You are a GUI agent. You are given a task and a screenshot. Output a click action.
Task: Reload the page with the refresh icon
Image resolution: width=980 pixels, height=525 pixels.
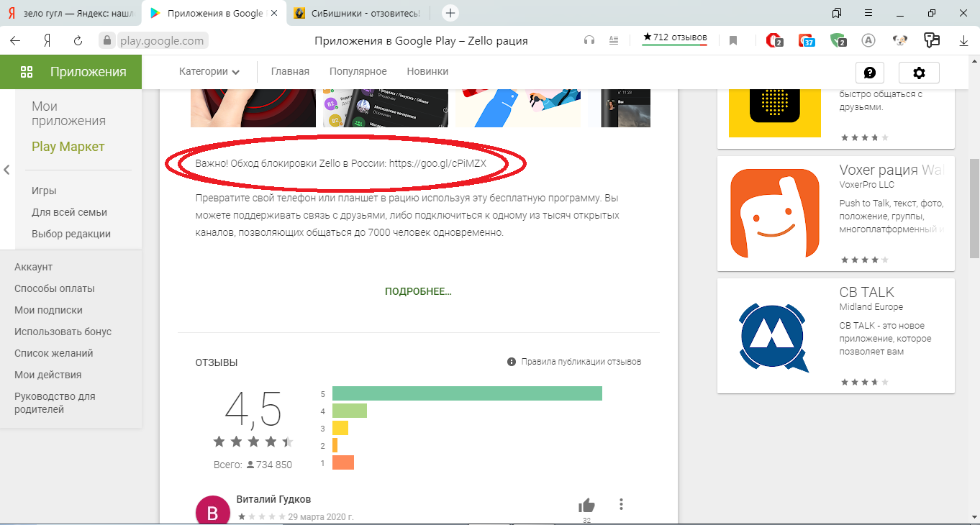point(78,41)
